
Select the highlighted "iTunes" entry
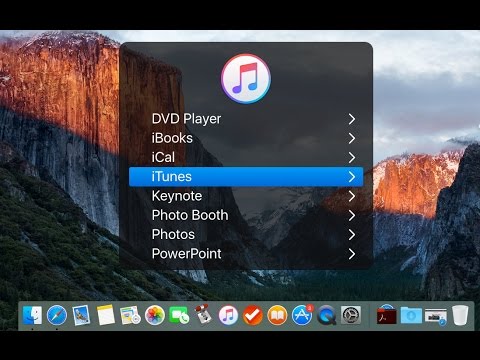[x=246, y=177]
